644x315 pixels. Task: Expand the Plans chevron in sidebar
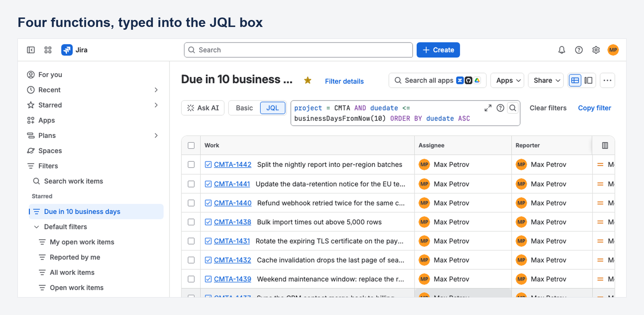pos(156,135)
